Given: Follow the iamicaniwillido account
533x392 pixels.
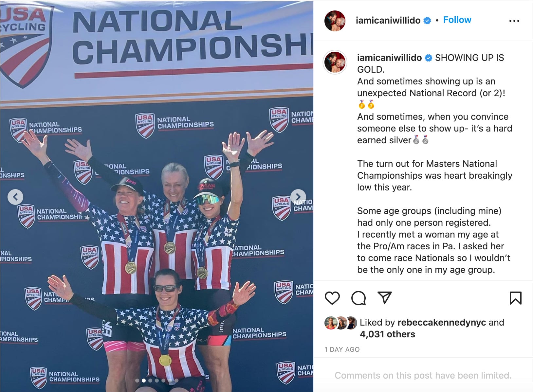Looking at the screenshot, I should click(457, 20).
